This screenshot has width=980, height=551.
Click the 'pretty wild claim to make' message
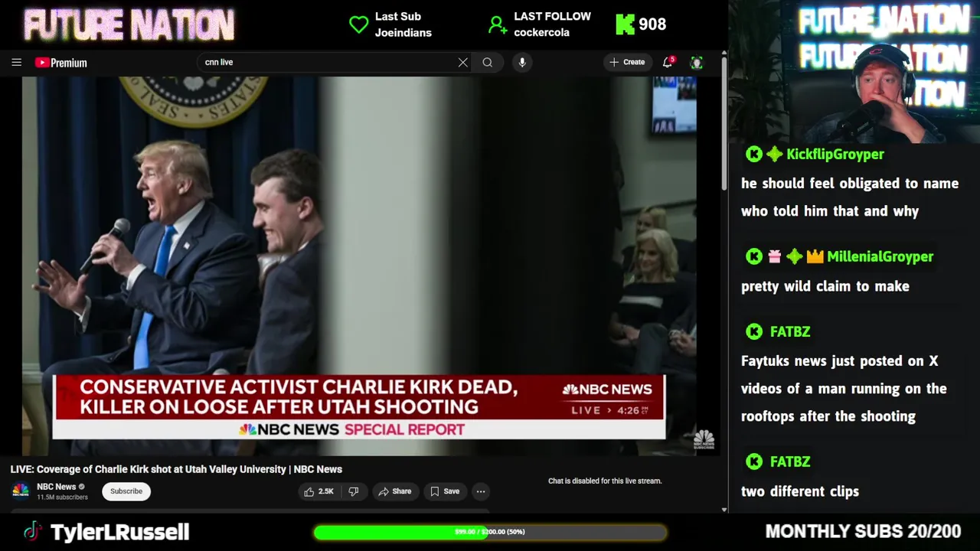tap(825, 286)
